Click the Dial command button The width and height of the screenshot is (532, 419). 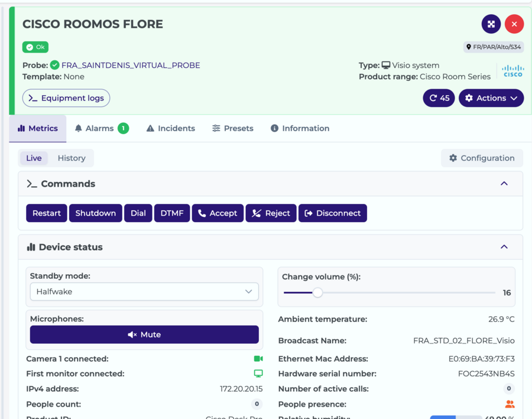click(138, 213)
